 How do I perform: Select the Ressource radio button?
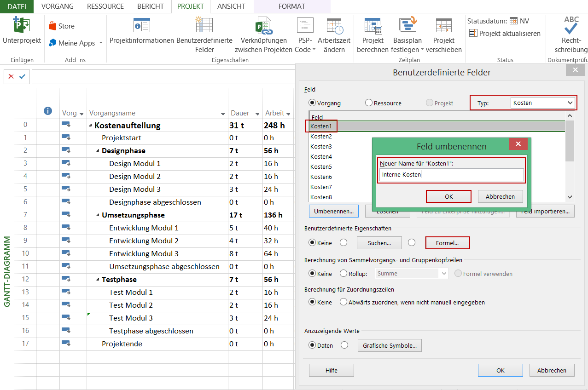point(369,103)
